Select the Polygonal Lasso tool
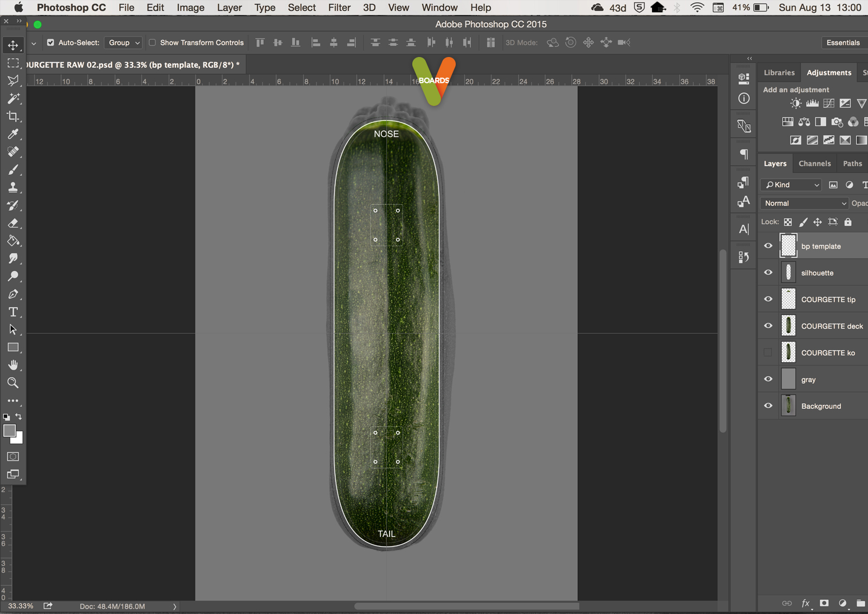 click(x=13, y=81)
